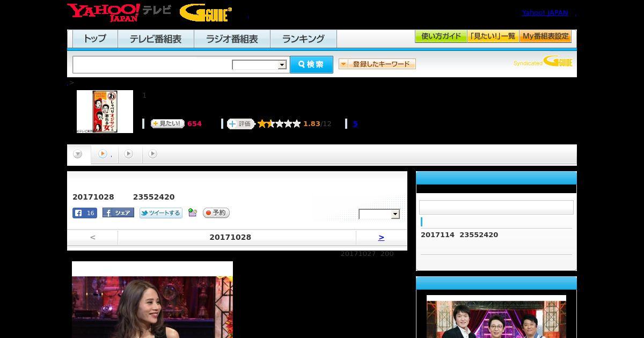Set rating with the third star
Viewport: 644px width, 338px height.
click(x=279, y=124)
